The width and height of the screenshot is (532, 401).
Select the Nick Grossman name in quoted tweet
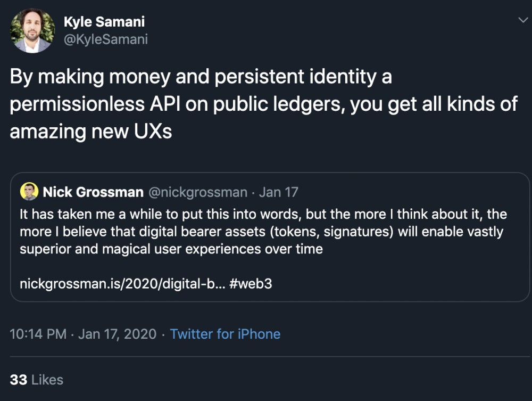click(93, 192)
